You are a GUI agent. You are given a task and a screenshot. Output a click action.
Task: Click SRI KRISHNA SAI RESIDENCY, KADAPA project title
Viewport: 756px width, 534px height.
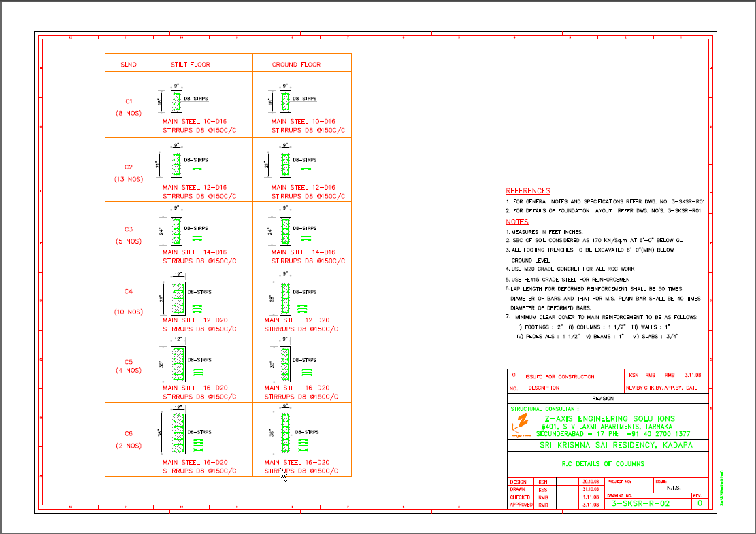pos(617,446)
